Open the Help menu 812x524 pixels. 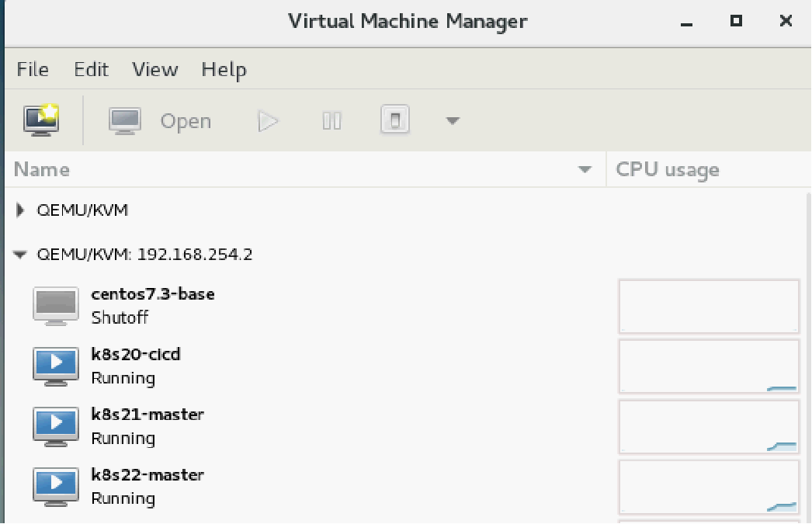coord(224,69)
